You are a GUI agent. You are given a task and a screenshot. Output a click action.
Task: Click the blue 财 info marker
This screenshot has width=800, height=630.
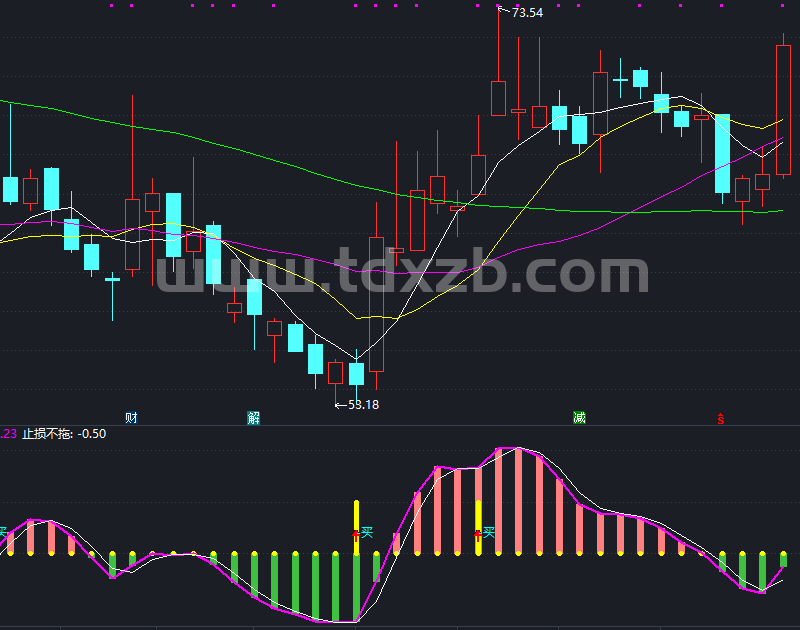(131, 418)
